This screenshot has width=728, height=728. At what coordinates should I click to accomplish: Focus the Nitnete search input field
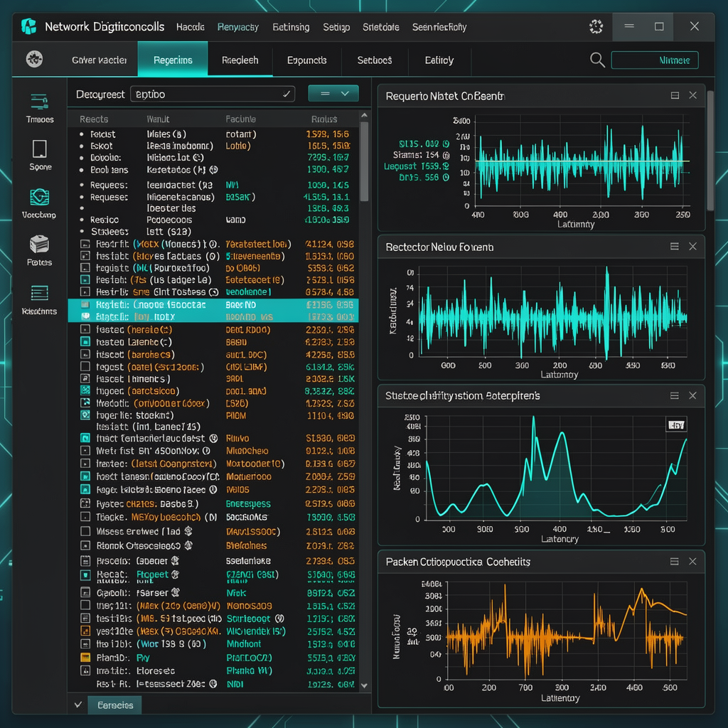(x=655, y=60)
